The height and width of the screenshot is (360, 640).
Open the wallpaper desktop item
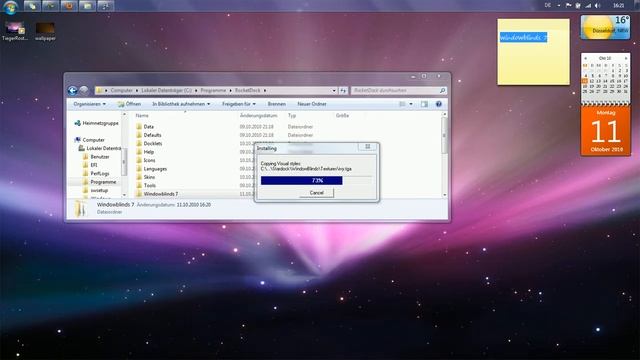pos(45,31)
